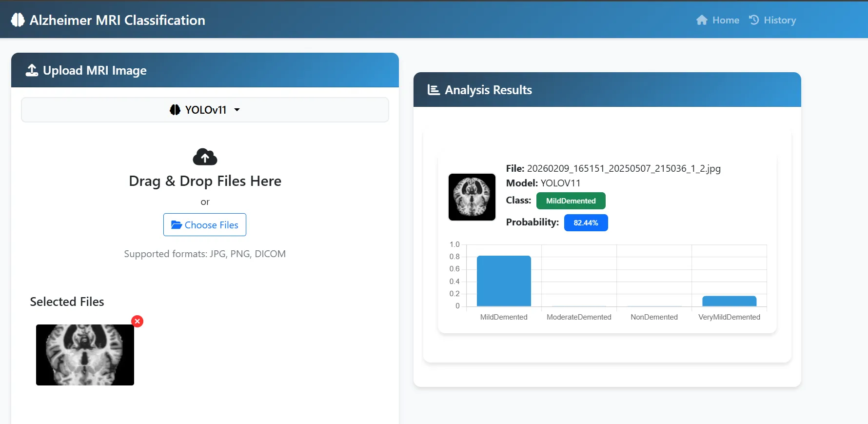Click the clock-arrow History icon
The height and width of the screenshot is (424, 868).
click(x=754, y=20)
